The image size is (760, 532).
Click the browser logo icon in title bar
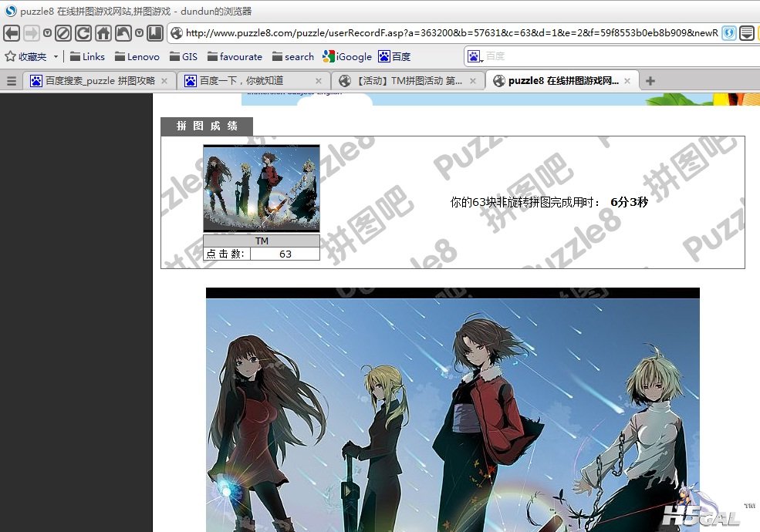11,11
